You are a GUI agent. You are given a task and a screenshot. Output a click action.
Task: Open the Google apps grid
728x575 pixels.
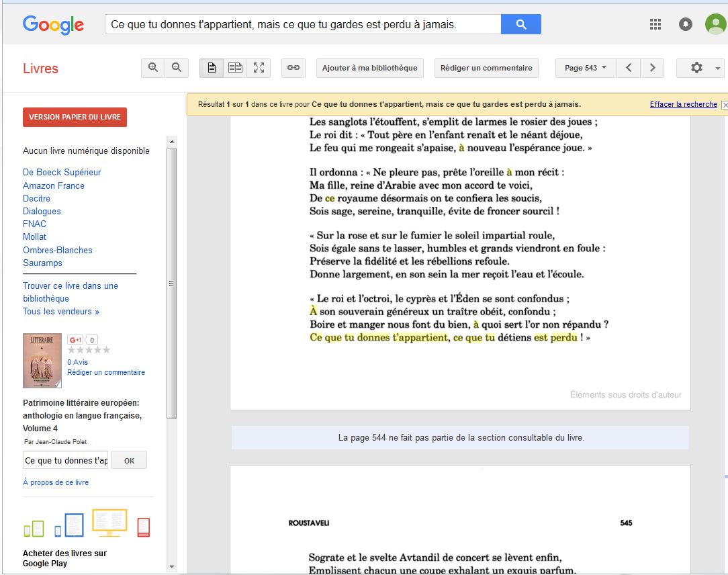(655, 25)
